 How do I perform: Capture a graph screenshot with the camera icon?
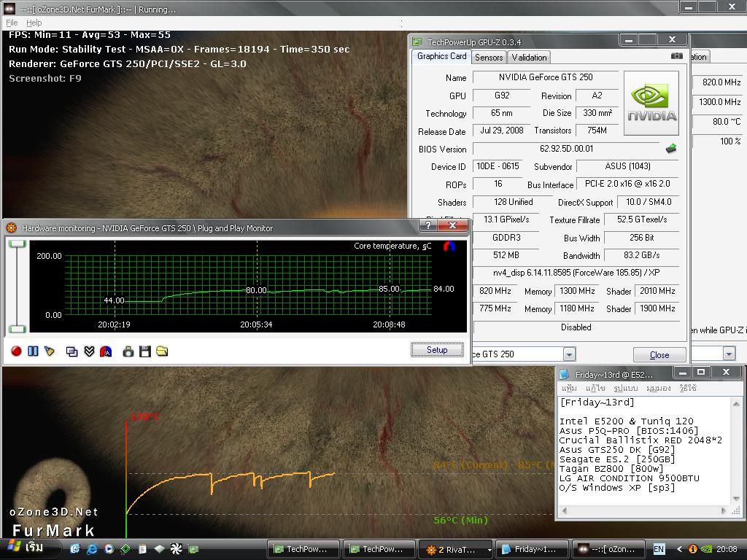click(x=128, y=351)
